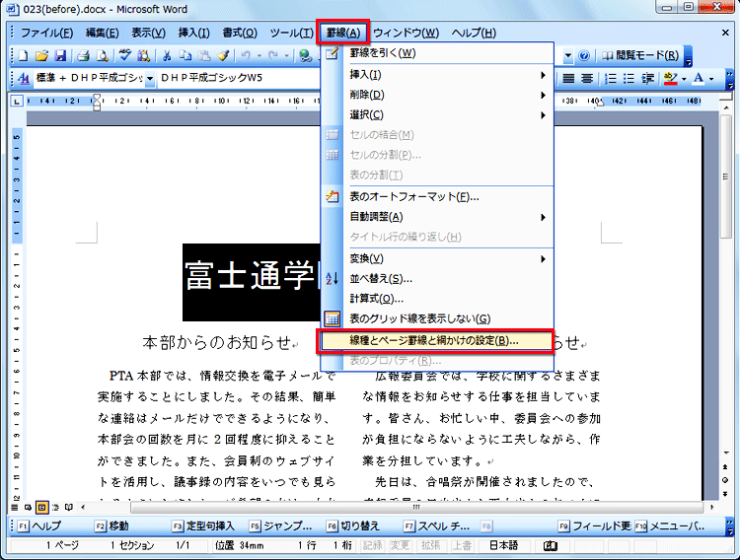Click the font name box DHP平成ゴシックW5
This screenshot has height=560, width=740.
pos(240,78)
